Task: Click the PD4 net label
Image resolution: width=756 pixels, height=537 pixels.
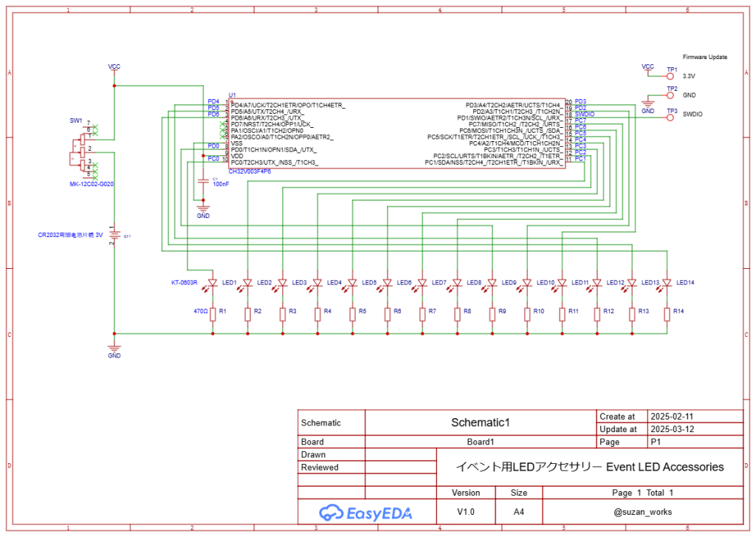Action: pos(213,102)
